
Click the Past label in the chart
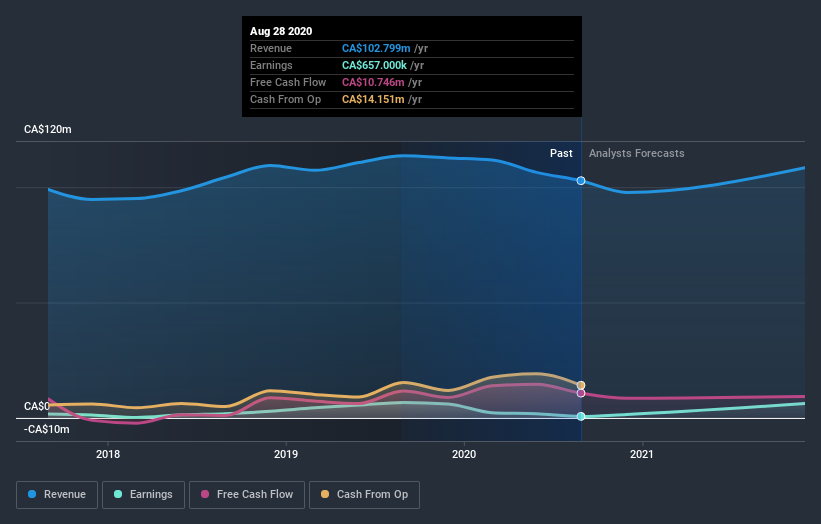tap(561, 153)
